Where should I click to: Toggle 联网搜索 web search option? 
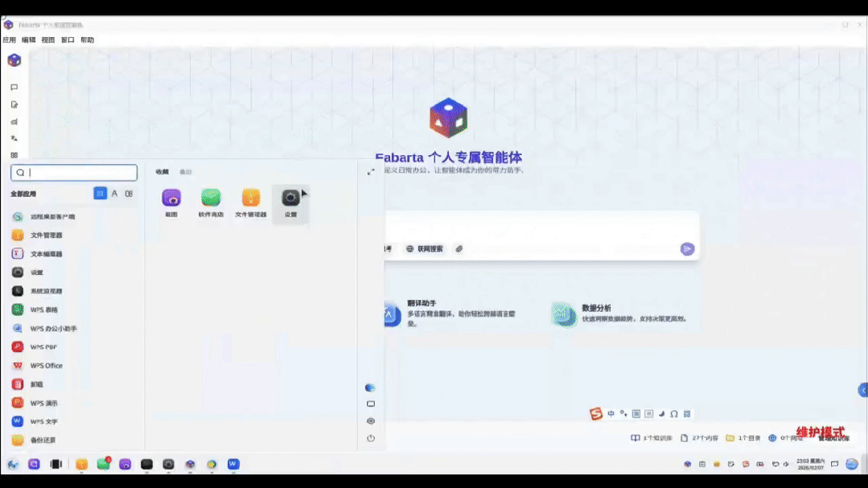click(x=425, y=249)
